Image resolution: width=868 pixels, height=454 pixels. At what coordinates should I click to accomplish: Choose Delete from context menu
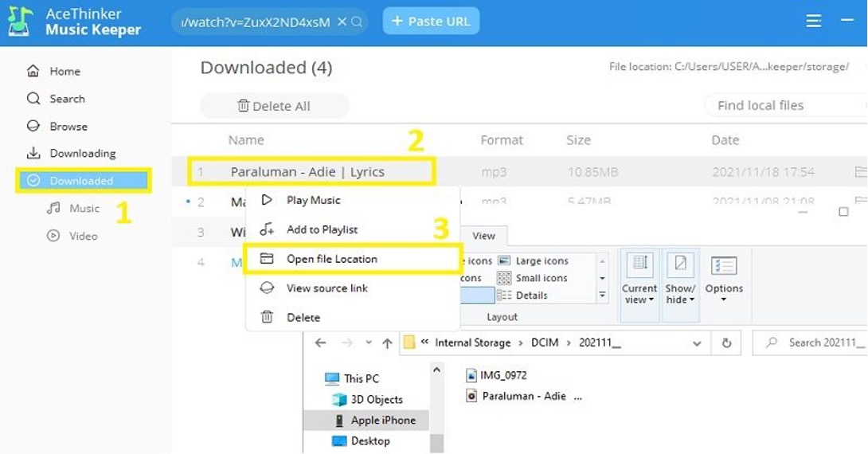click(354, 317)
